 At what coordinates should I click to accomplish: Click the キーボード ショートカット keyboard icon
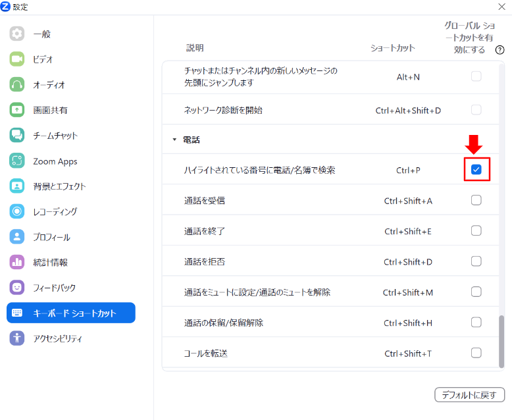(17, 313)
